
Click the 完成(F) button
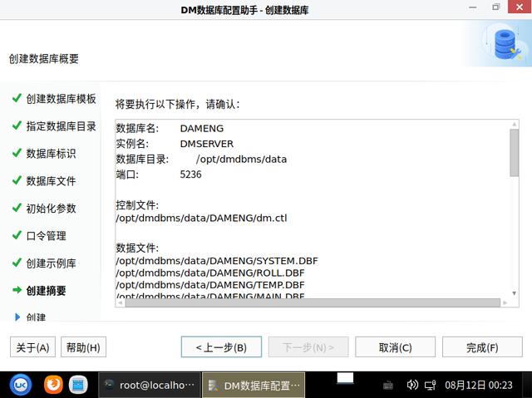pos(482,347)
